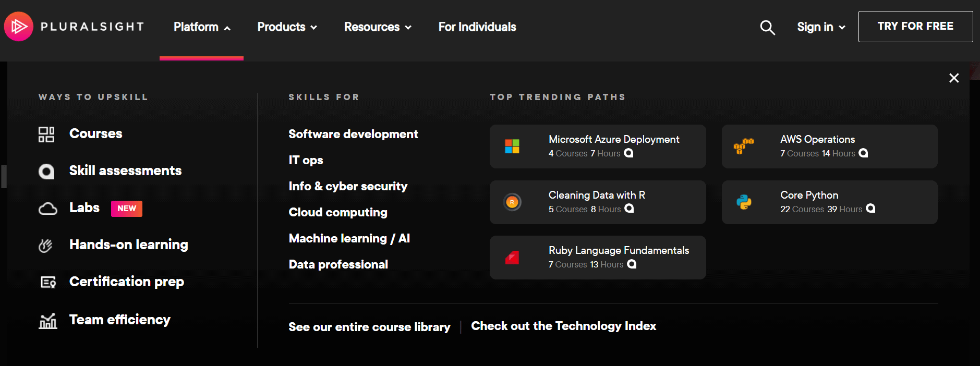Viewport: 980px width, 366px height.
Task: Go to For Individuals
Action: pos(477,27)
